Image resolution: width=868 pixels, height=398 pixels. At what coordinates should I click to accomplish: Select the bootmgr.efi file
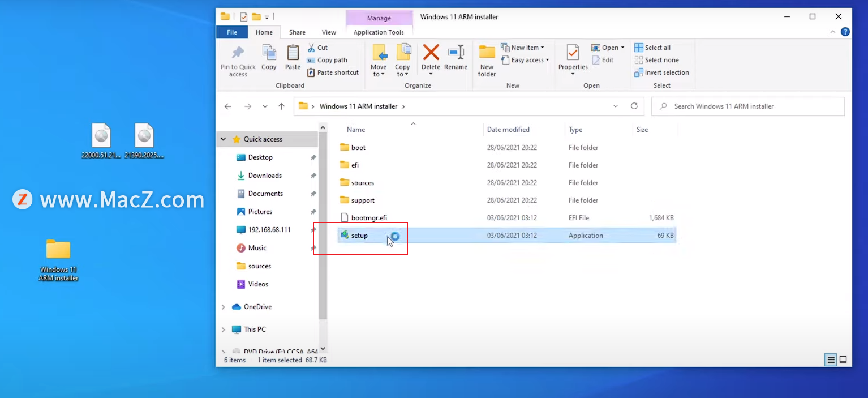click(x=506, y=218)
